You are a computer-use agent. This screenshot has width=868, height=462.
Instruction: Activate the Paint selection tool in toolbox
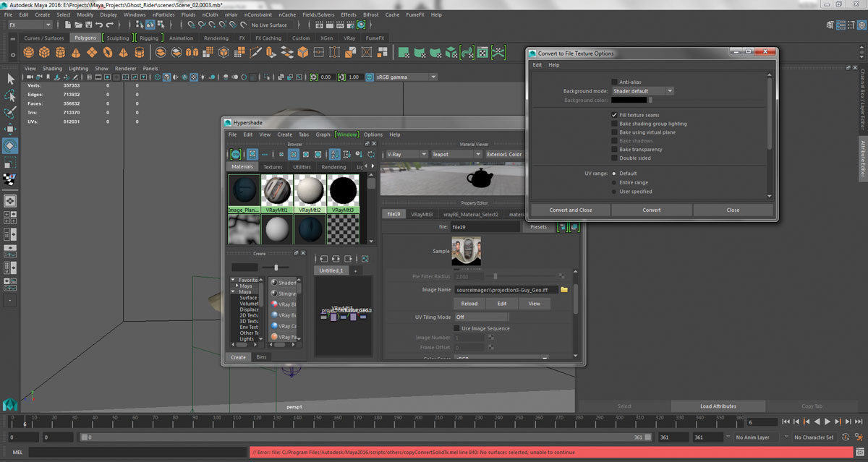coord(10,112)
